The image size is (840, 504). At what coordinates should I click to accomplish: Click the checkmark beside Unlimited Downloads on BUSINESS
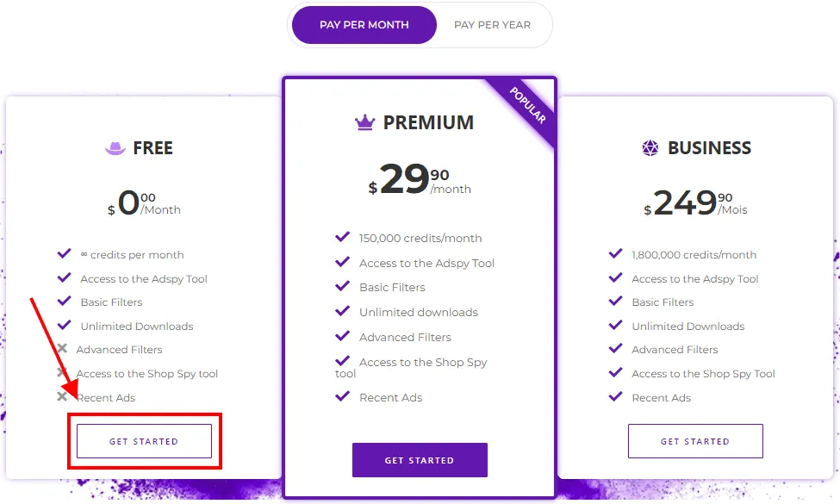(x=615, y=326)
